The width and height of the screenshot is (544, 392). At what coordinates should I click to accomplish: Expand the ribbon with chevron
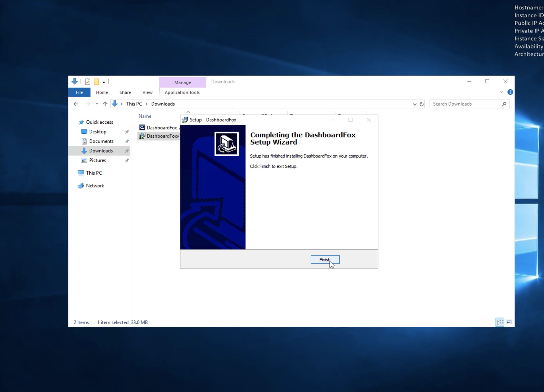[x=502, y=92]
